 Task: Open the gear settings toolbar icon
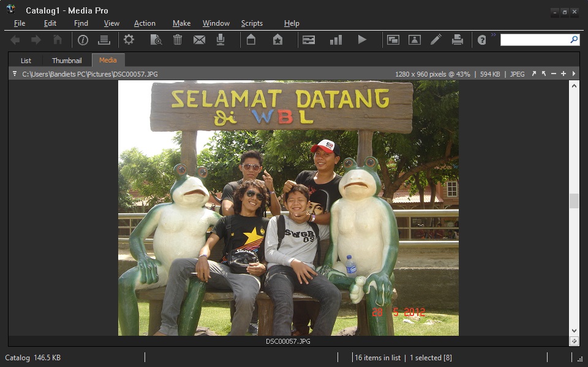click(x=129, y=39)
